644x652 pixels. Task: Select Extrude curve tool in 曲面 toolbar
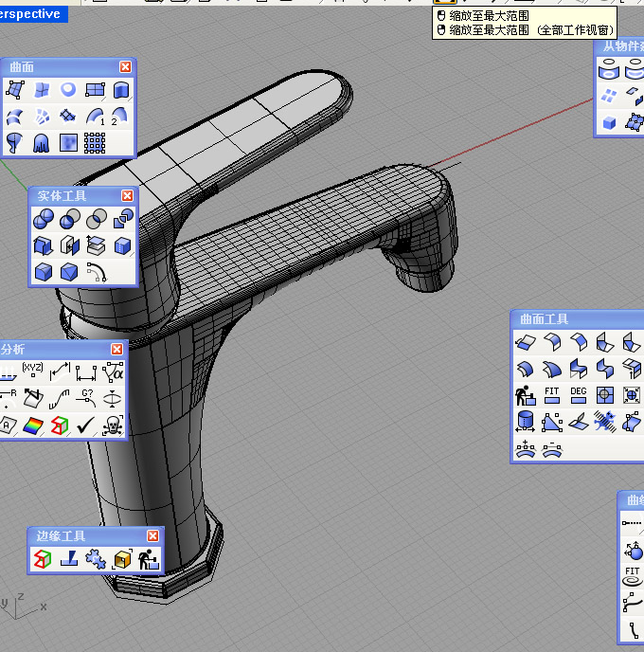pyautogui.click(x=121, y=90)
